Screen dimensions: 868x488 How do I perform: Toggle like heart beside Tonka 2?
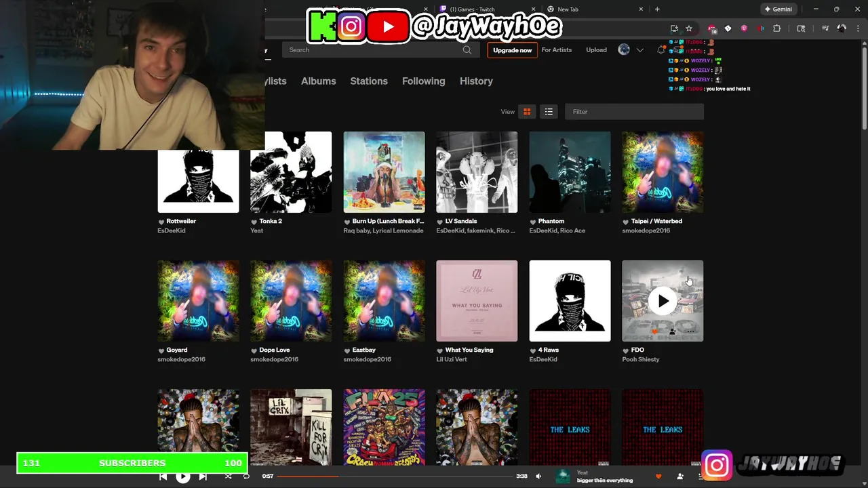point(254,222)
